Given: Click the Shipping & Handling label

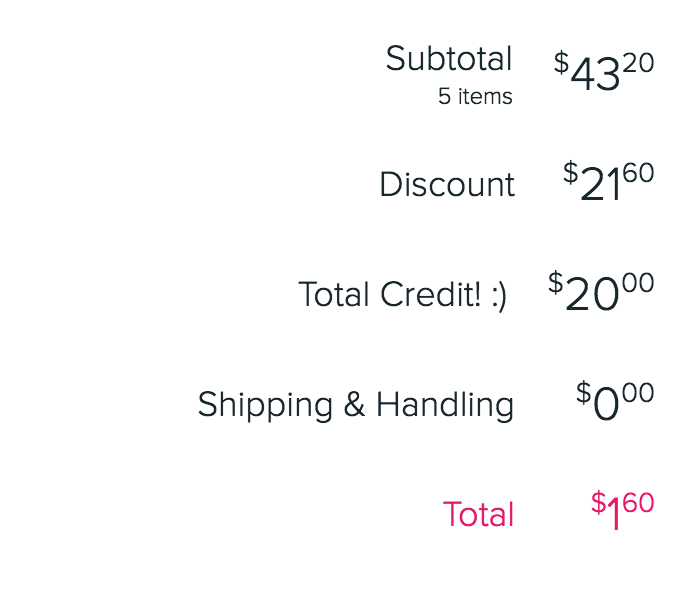Looking at the screenshot, I should point(356,405).
